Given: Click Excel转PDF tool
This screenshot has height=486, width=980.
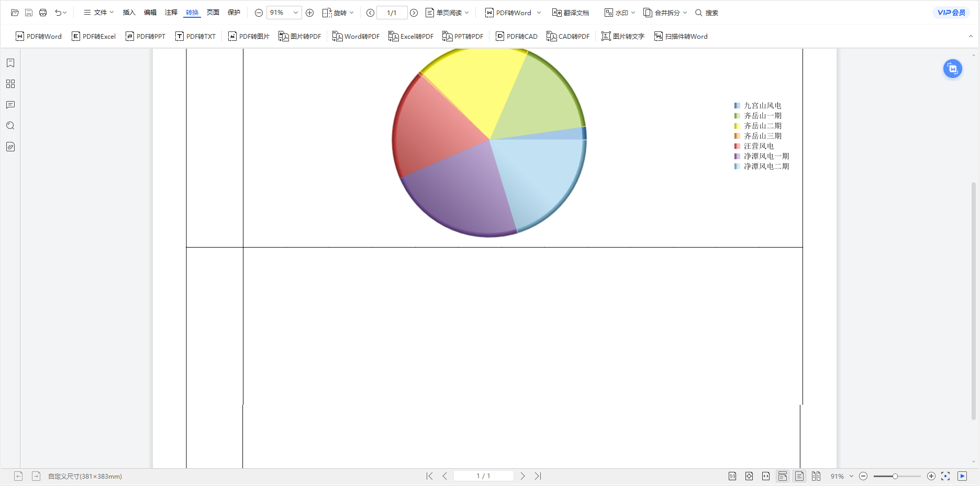Looking at the screenshot, I should coord(411,36).
